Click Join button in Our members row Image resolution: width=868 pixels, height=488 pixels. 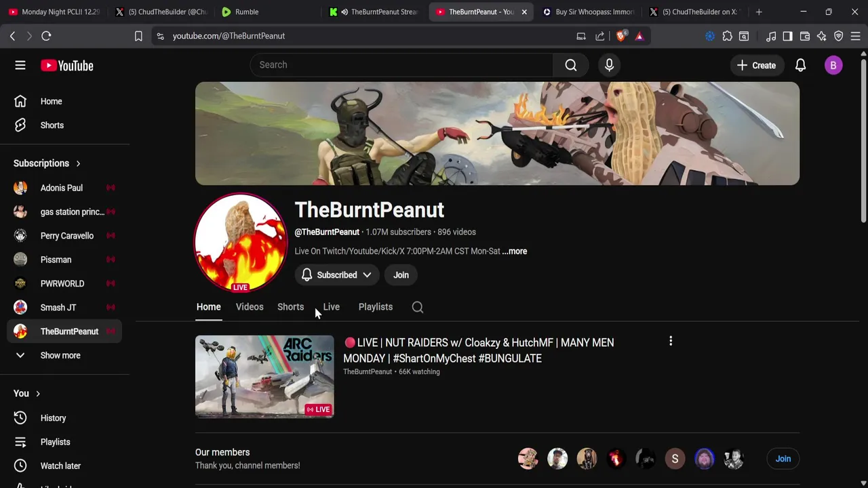pos(783,459)
